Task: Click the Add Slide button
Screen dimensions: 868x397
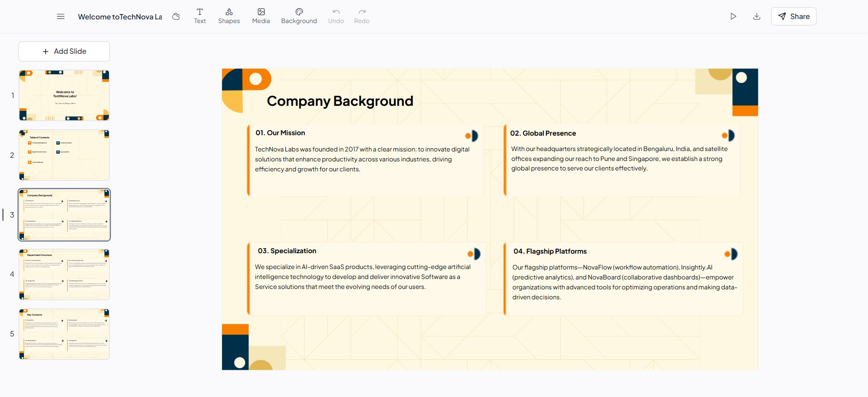Action: click(x=64, y=52)
